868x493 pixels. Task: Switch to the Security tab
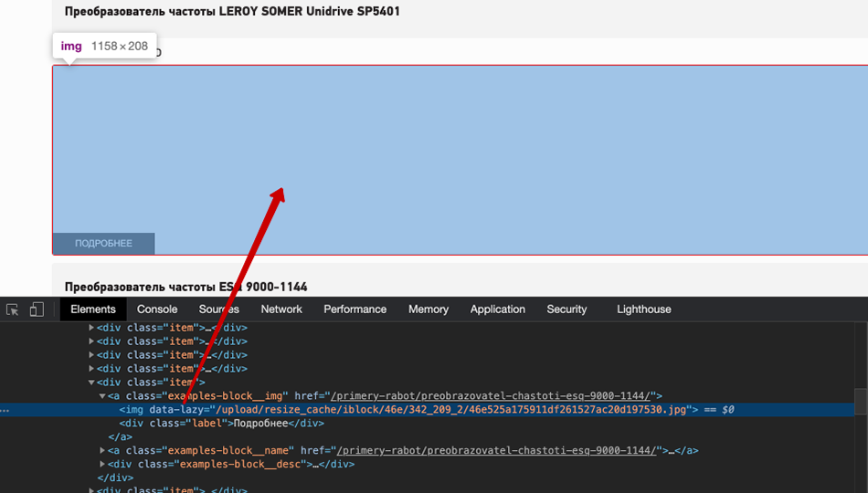click(566, 309)
